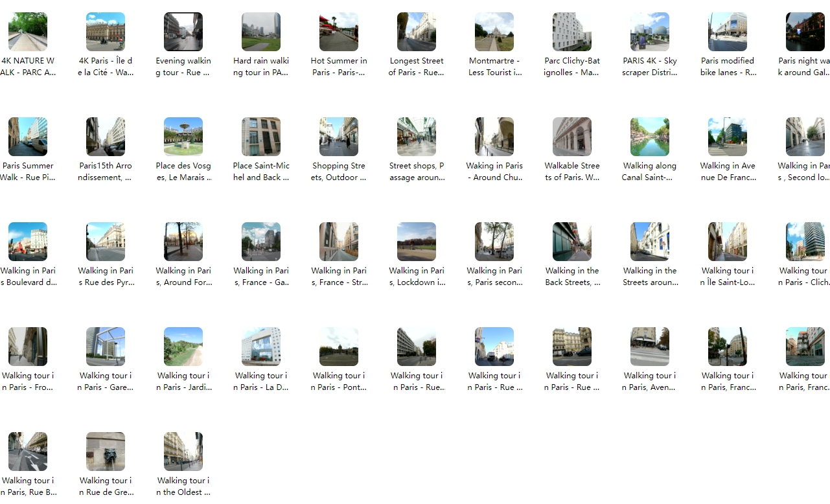The image size is (830, 504).
Task: Select the 'Walking tour in Paris - La D...' thumbnail
Action: tap(261, 347)
